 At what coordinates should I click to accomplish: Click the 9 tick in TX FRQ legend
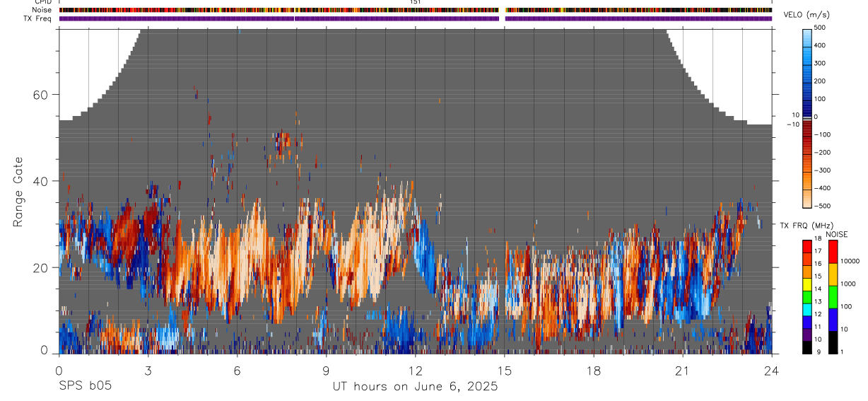817,351
